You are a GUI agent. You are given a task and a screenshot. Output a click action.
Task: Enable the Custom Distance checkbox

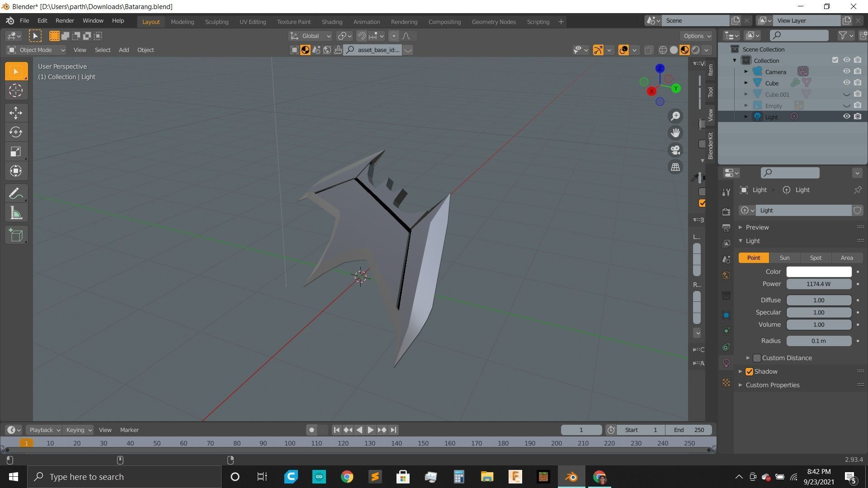pos(757,358)
